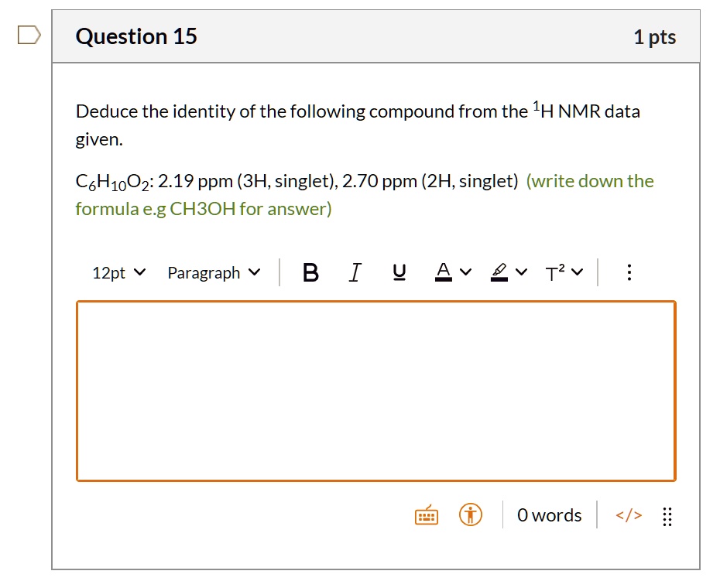Click the 0 words counter

[x=549, y=514]
